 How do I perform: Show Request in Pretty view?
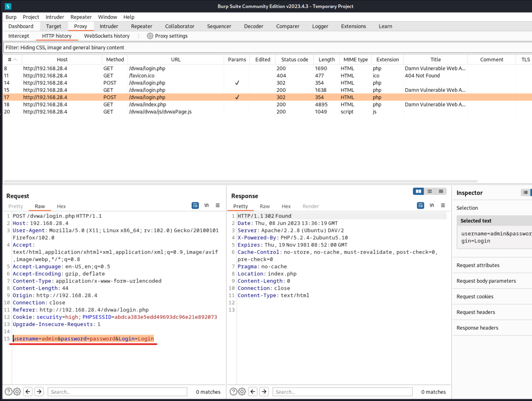[x=16, y=206]
